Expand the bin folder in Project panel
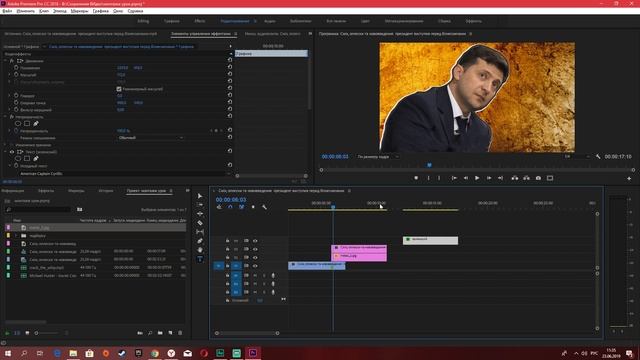This screenshot has height=360, width=640. [x=16, y=236]
